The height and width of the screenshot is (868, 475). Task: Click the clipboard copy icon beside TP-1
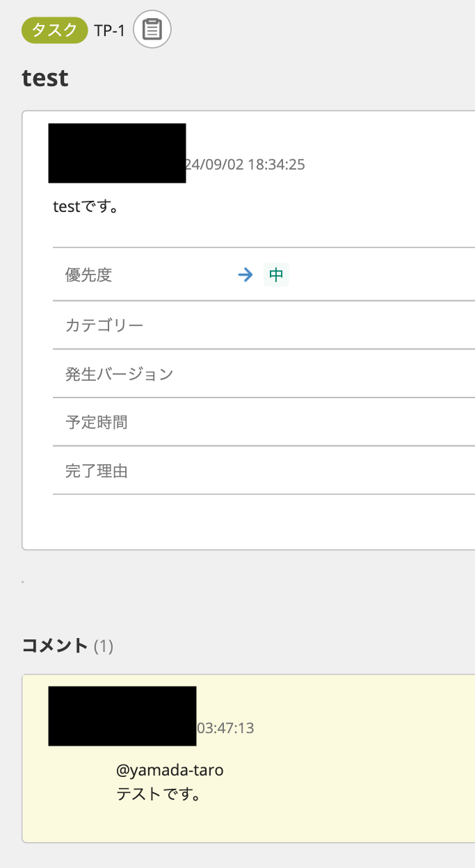point(152,30)
